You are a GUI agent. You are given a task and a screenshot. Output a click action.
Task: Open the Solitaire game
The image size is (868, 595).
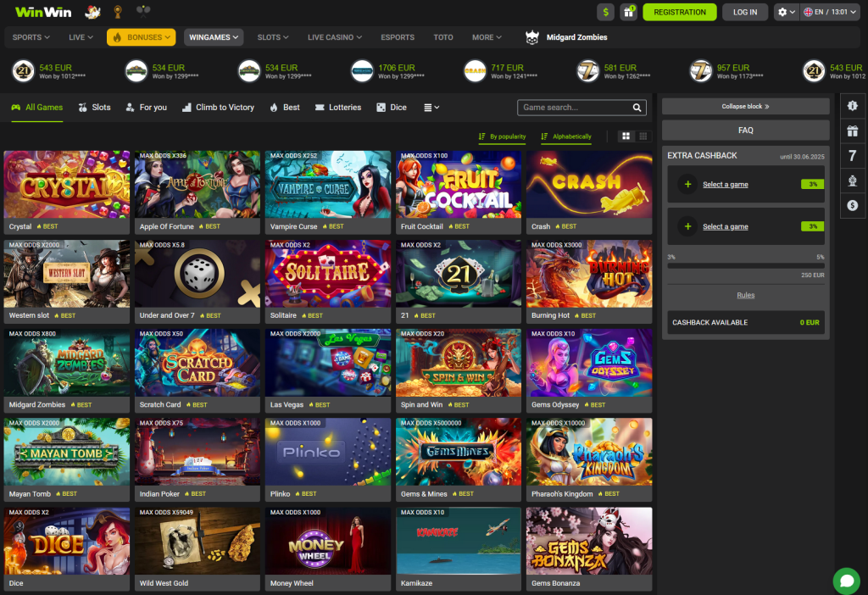pos(328,281)
